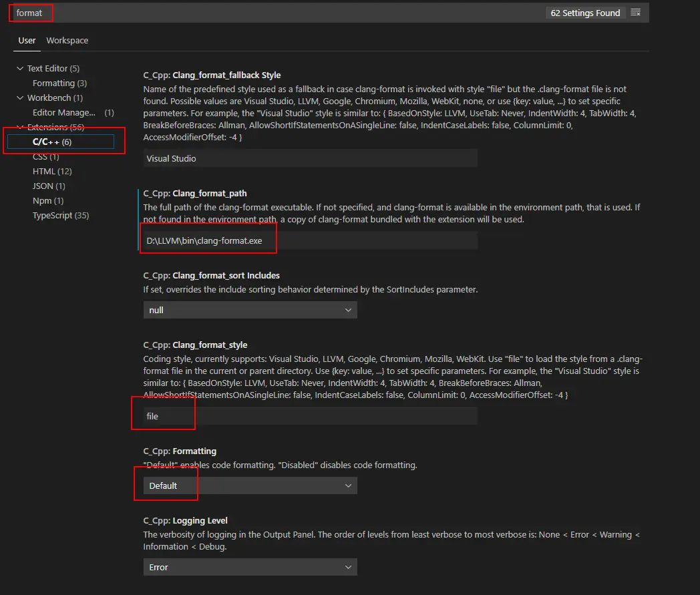This screenshot has height=595, width=700.
Task: Collapse the Text Editor tree chevron
Action: point(20,68)
